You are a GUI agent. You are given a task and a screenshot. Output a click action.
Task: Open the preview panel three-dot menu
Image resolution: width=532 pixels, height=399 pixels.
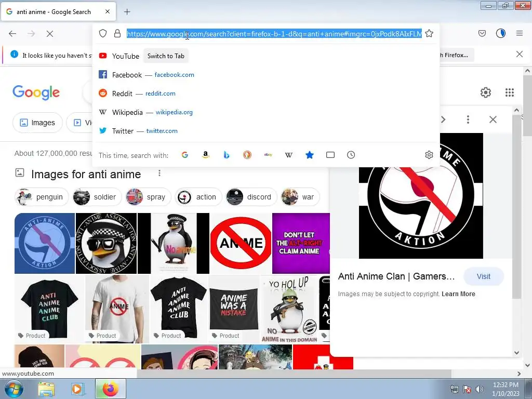(468, 119)
